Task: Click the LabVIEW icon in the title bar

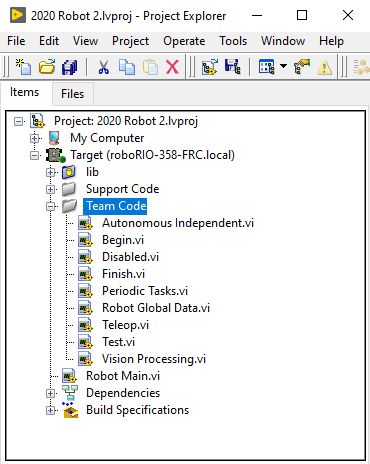Action: pyautogui.click(x=18, y=15)
